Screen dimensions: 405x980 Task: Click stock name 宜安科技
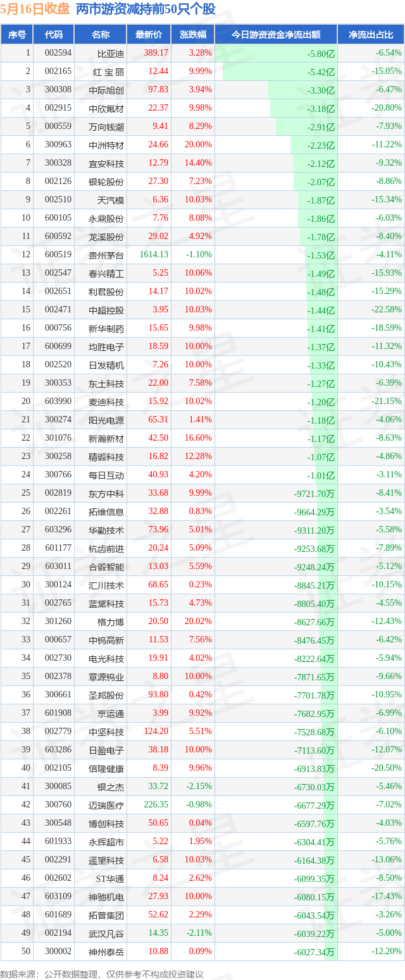click(106, 163)
